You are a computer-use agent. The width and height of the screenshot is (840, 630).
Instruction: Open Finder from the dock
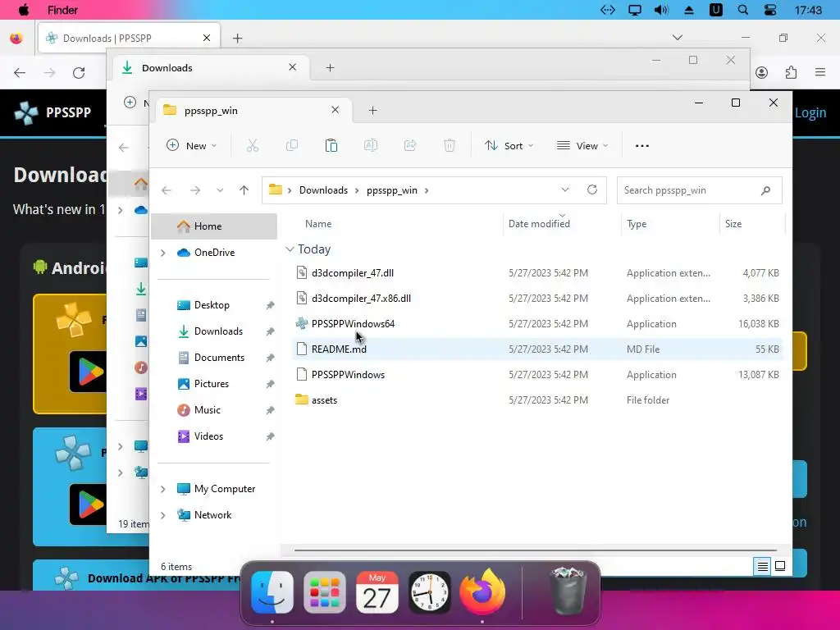tap(272, 592)
